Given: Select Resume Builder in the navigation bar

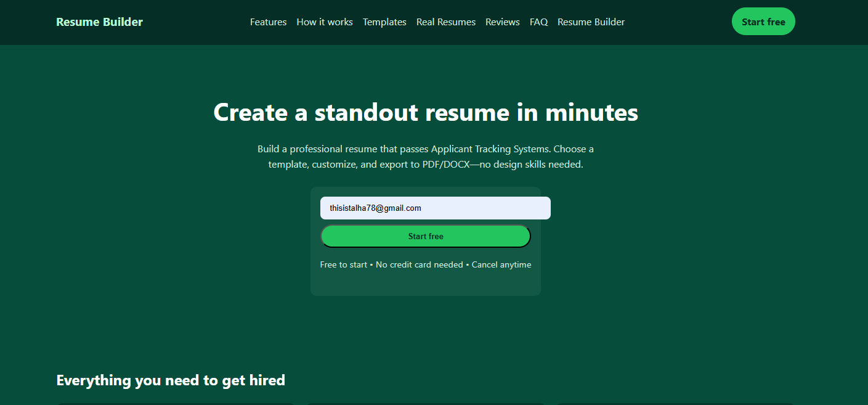Looking at the screenshot, I should tap(591, 22).
